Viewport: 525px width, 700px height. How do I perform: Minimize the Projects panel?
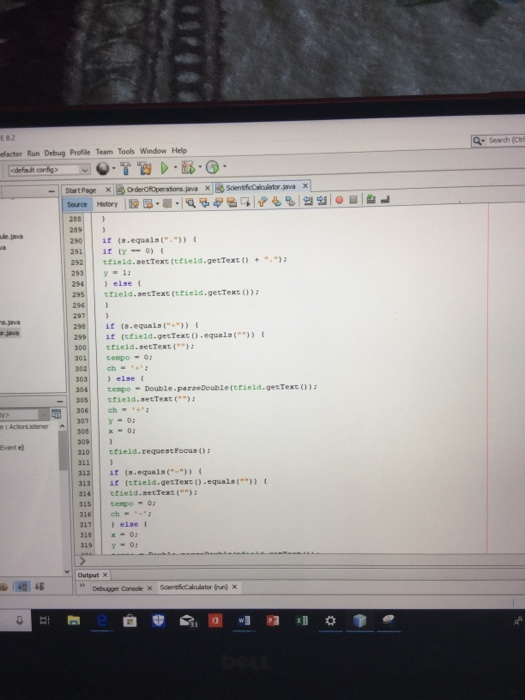pos(52,191)
